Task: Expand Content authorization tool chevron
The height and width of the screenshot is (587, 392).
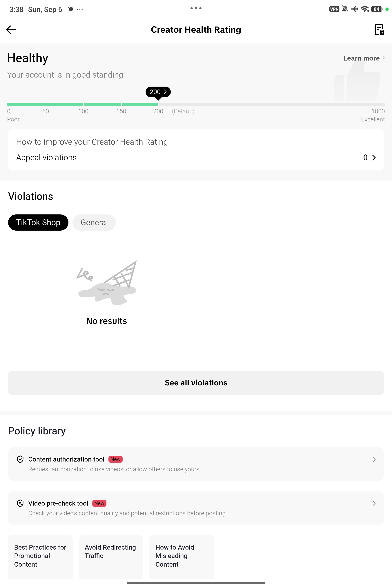Action: [374, 459]
